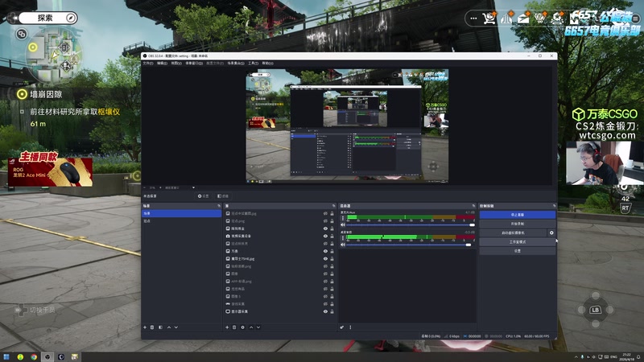Screen dimensions: 644x362
Task: Move the selected scene down
Action: (x=176, y=327)
